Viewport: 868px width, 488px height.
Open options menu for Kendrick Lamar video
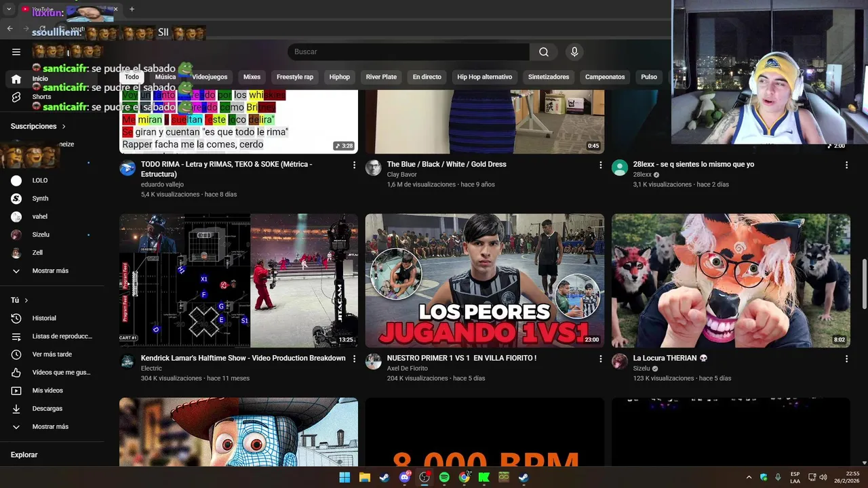(354, 359)
